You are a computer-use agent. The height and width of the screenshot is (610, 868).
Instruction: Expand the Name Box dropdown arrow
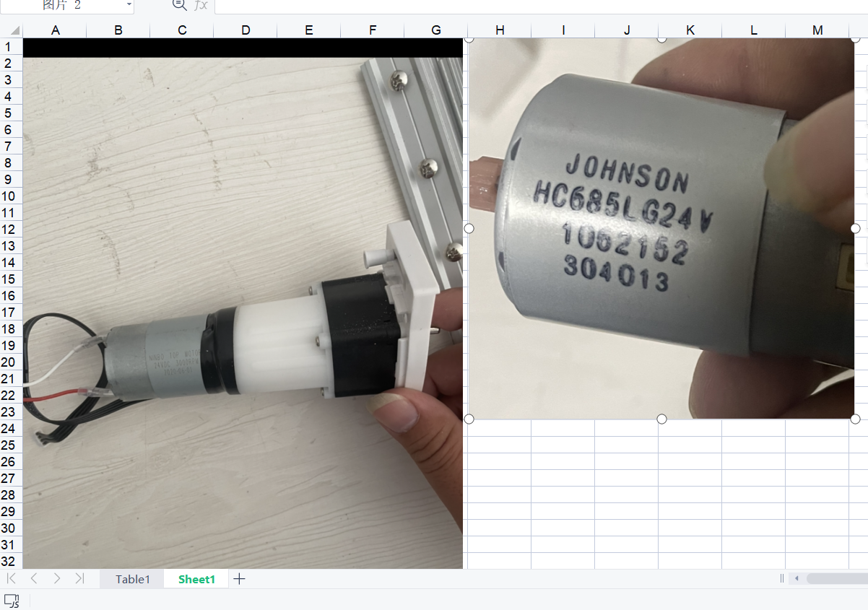pyautogui.click(x=129, y=5)
